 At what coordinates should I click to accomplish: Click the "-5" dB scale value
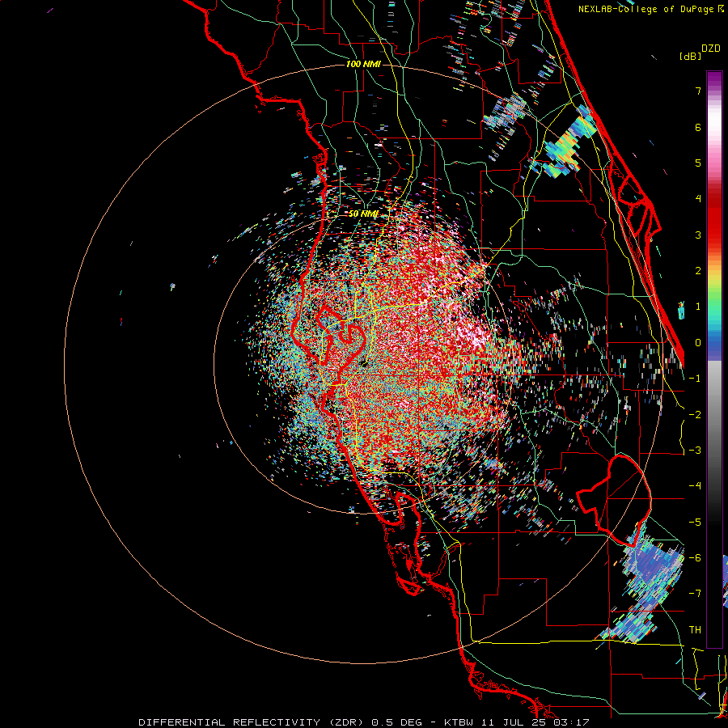(x=695, y=523)
